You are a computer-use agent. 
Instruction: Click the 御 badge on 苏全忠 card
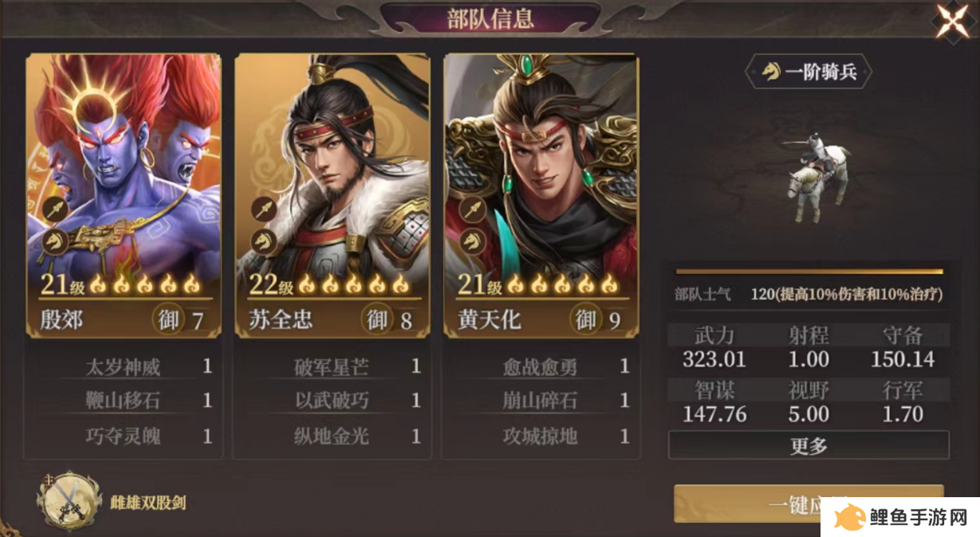coord(378,319)
